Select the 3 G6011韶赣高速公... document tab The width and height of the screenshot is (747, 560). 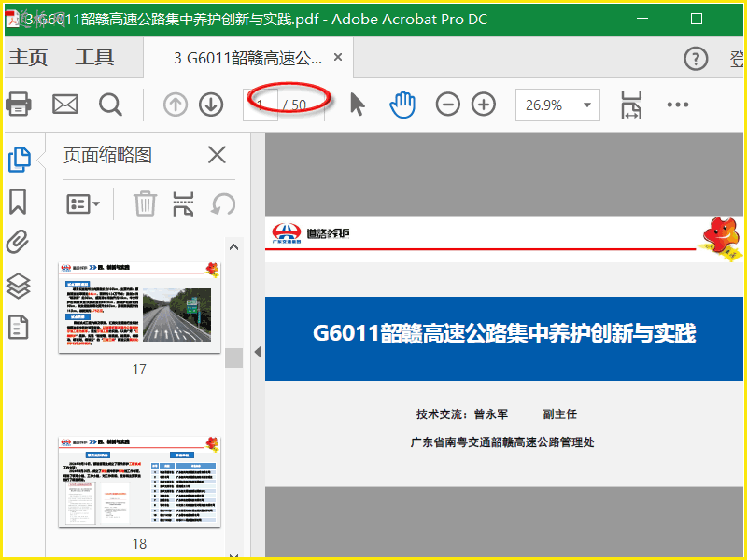coord(247,58)
